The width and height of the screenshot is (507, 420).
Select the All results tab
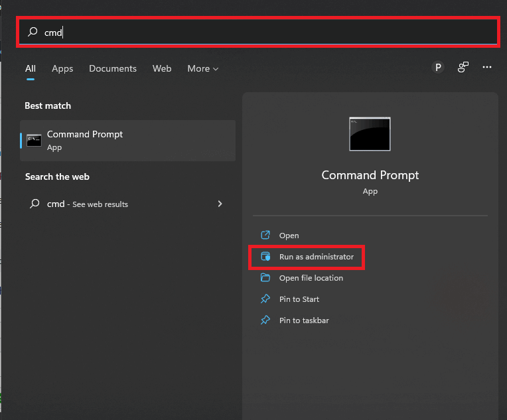(x=31, y=68)
